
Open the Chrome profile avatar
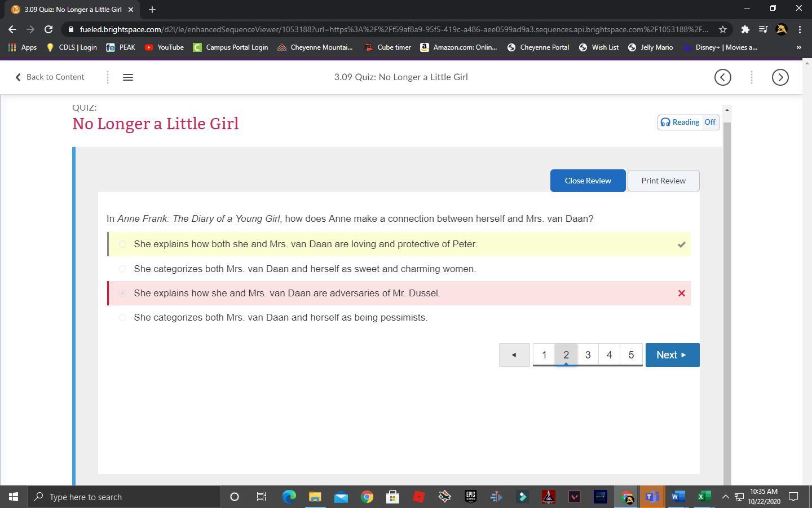click(782, 29)
